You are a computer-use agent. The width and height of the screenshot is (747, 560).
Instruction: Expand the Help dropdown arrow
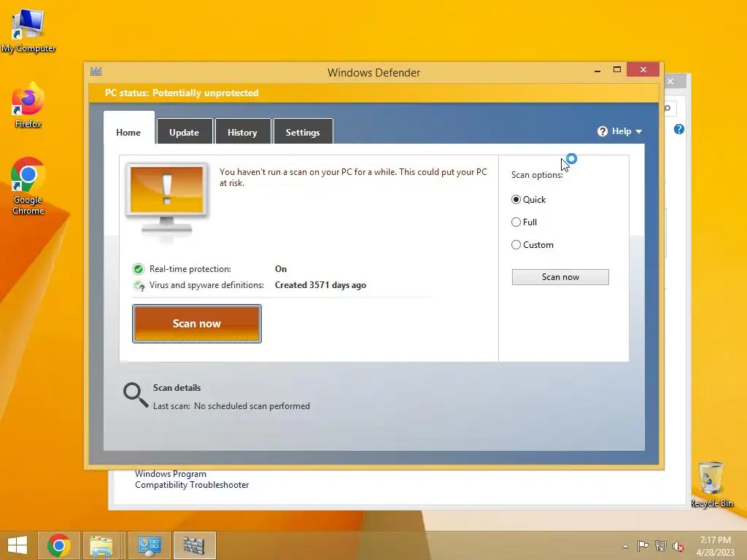639,131
